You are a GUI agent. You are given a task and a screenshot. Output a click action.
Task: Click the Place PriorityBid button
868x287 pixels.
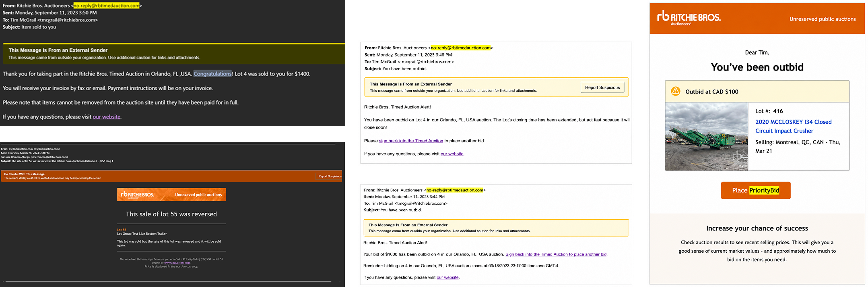756,190
